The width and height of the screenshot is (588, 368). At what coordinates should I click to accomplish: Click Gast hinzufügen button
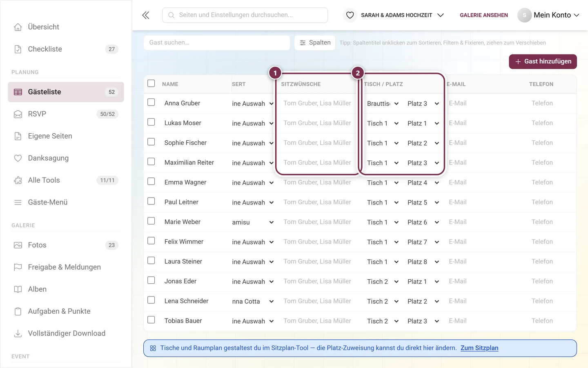point(543,62)
